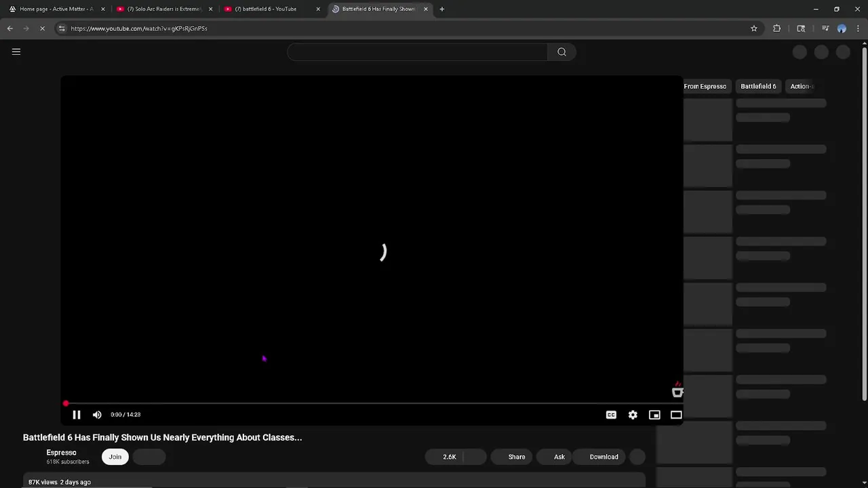Click in the YouTube search field
This screenshot has width=868, height=488.
coord(417,52)
